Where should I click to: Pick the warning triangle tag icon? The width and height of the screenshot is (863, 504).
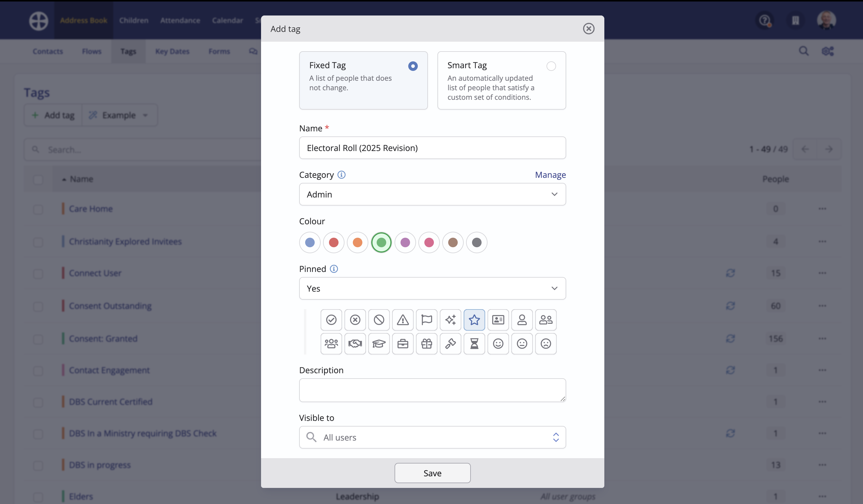403,320
